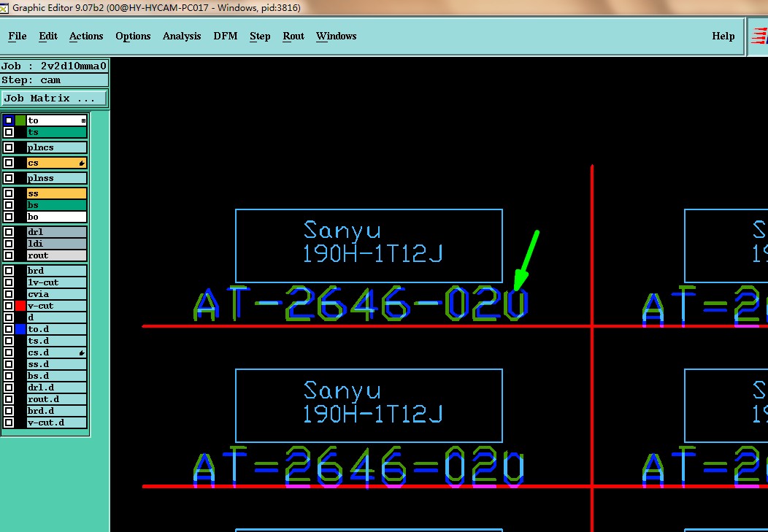Select the ts layer name
This screenshot has height=532, width=768.
[x=57, y=132]
